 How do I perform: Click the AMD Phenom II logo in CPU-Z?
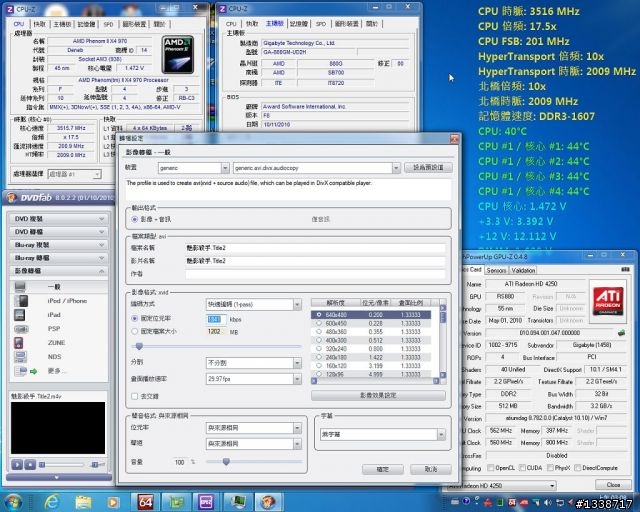coord(178,55)
